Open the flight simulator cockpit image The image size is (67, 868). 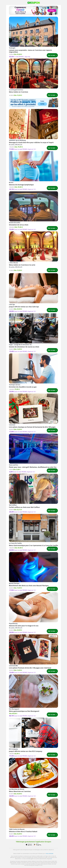click(33, 206)
